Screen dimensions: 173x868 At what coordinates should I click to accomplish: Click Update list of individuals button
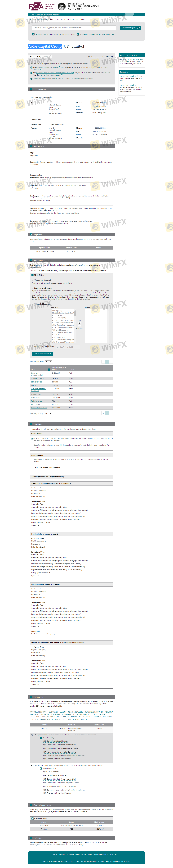click(x=43, y=354)
